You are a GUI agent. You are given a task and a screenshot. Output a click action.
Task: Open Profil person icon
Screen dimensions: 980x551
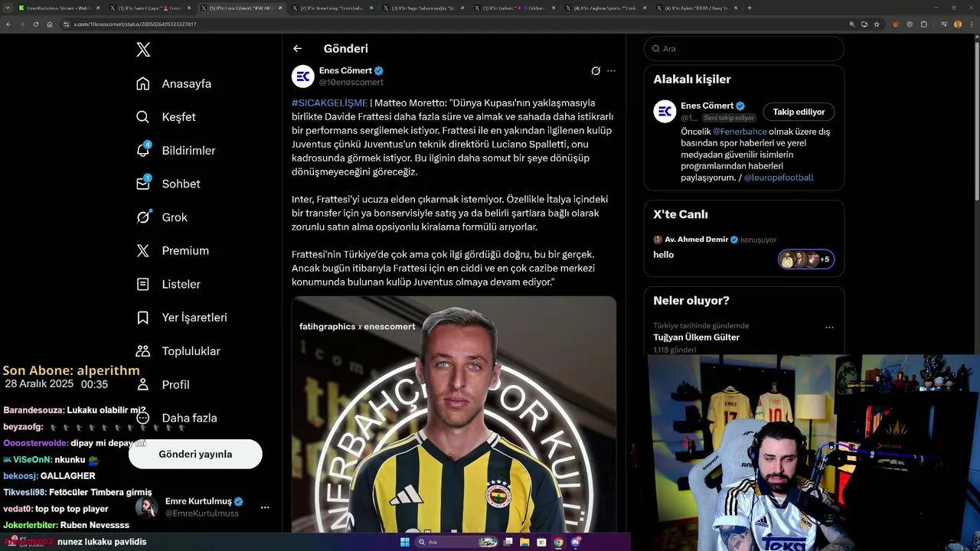(x=143, y=384)
